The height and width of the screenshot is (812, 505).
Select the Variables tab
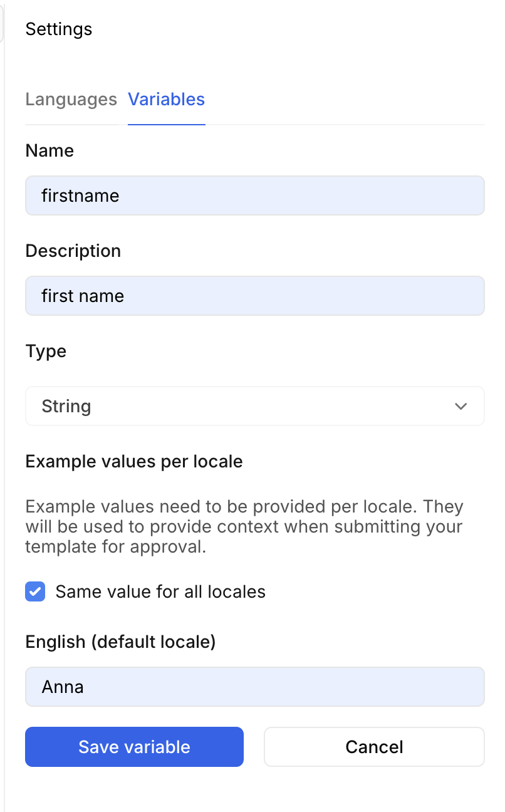click(x=166, y=100)
